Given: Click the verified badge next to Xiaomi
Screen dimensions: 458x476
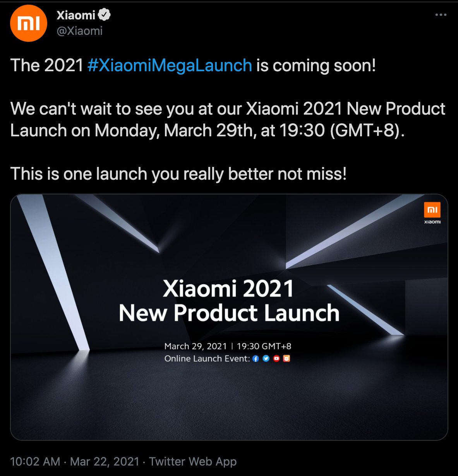Looking at the screenshot, I should pyautogui.click(x=104, y=15).
